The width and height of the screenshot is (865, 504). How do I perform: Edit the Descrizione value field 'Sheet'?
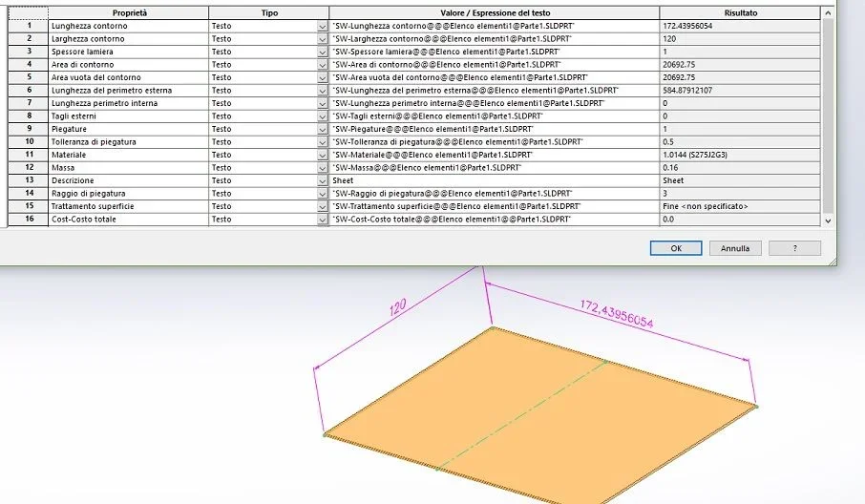[495, 180]
